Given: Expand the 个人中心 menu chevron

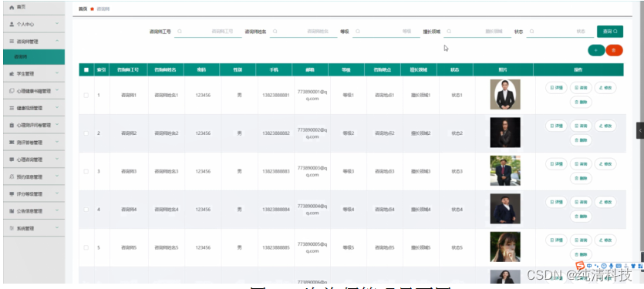Looking at the screenshot, I should click(x=57, y=24).
